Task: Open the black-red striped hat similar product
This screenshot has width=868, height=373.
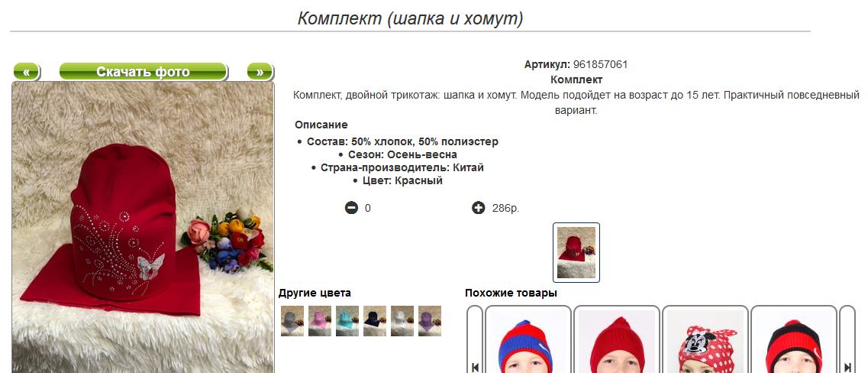Action: pos(794,339)
